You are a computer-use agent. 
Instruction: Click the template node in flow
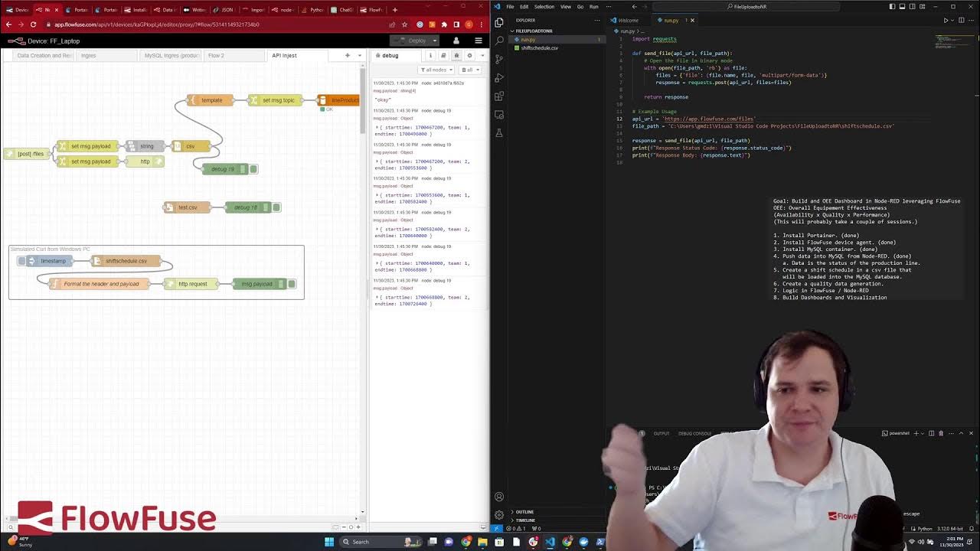coord(210,100)
